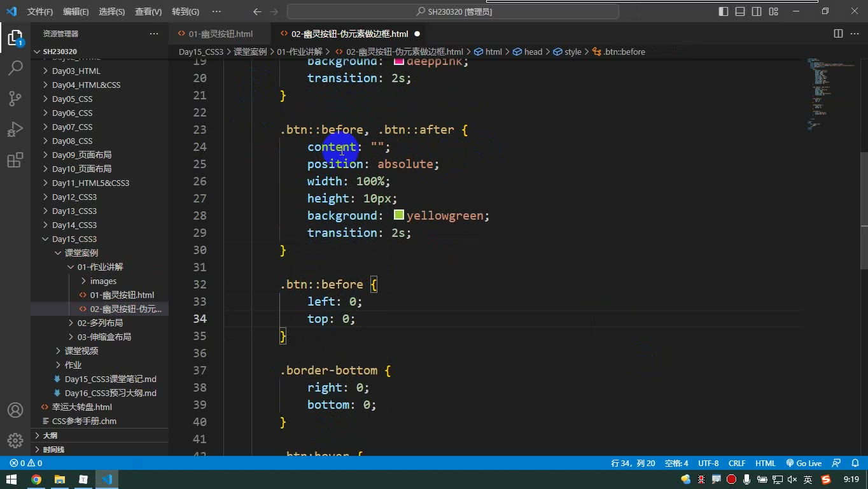The height and width of the screenshot is (489, 868).
Task: Click the UTF-8 encoding in the status bar
Action: [708, 464]
